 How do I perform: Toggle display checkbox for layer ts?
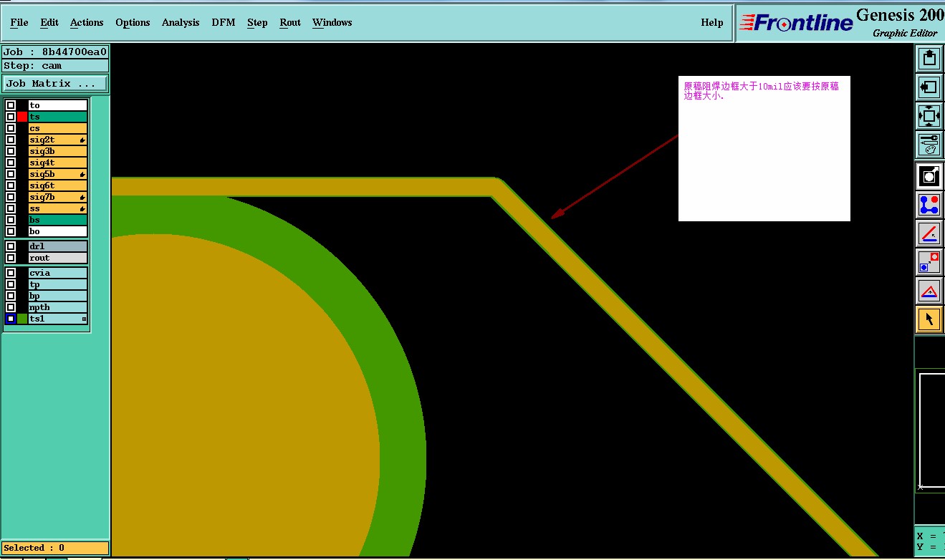click(11, 117)
